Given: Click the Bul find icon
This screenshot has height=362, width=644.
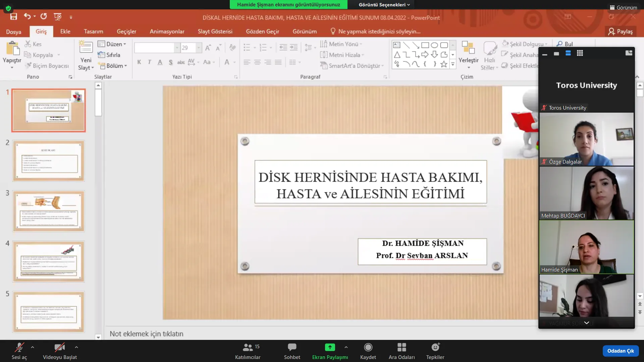Looking at the screenshot, I should point(565,44).
